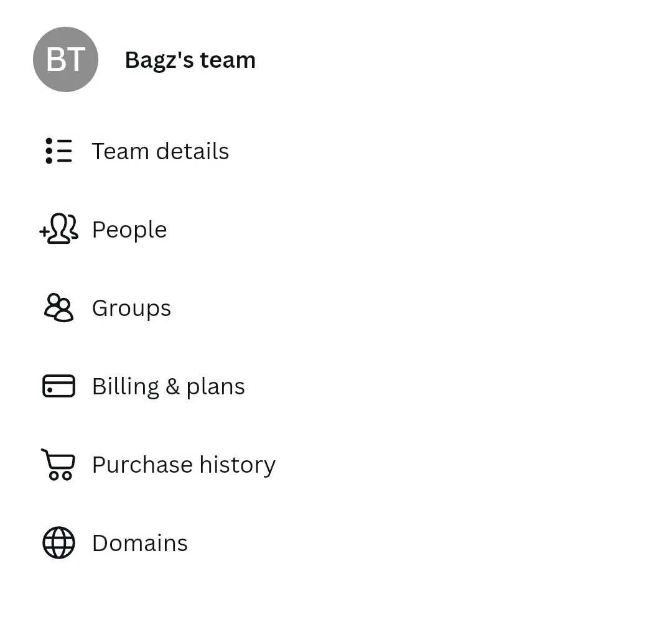This screenshot has height=617, width=672.
Task: Click the gray BT team avatar
Action: (x=65, y=59)
